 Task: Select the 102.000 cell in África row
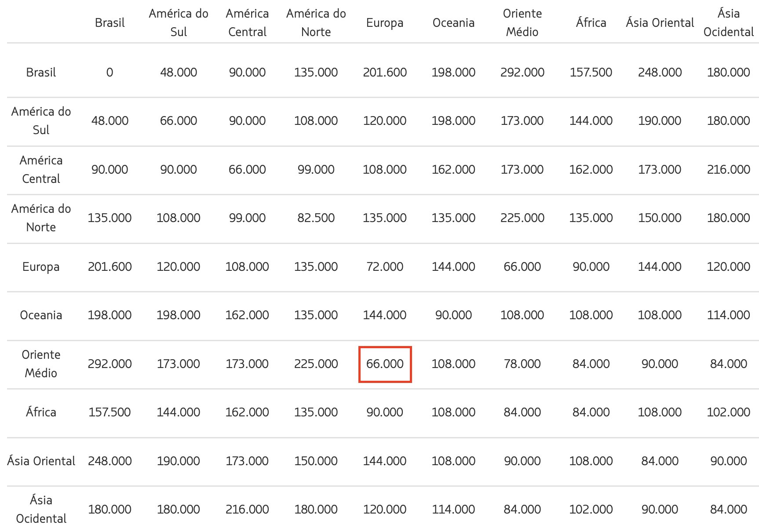pyautogui.click(x=728, y=412)
